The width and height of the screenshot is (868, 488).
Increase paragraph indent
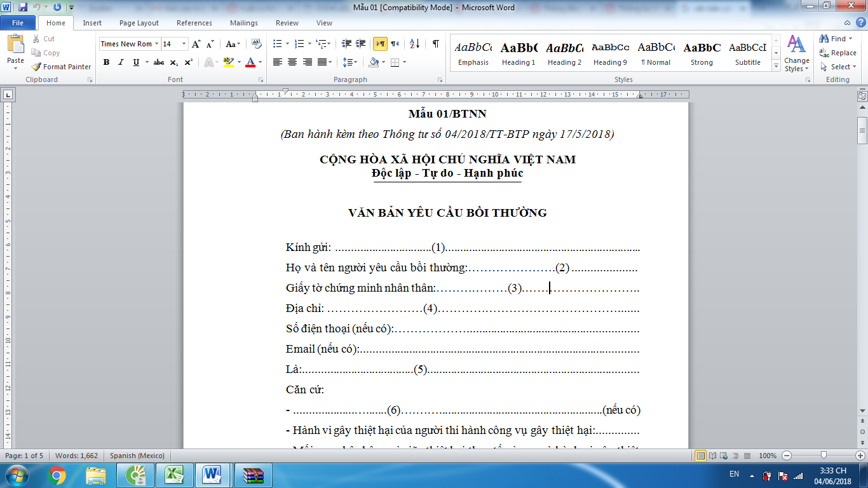pos(361,44)
